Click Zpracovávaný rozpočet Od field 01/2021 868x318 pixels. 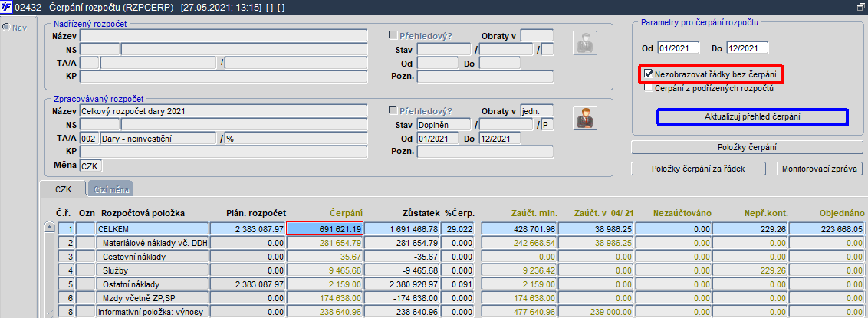(438, 138)
